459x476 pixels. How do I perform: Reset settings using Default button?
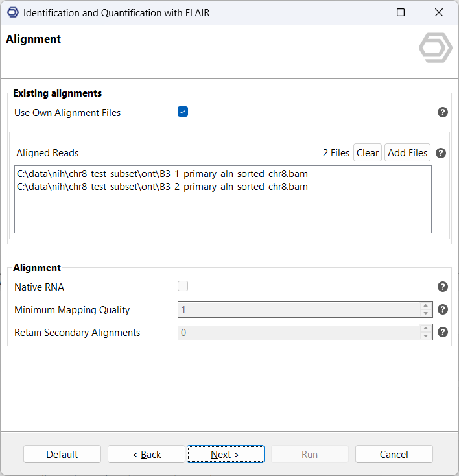click(62, 454)
